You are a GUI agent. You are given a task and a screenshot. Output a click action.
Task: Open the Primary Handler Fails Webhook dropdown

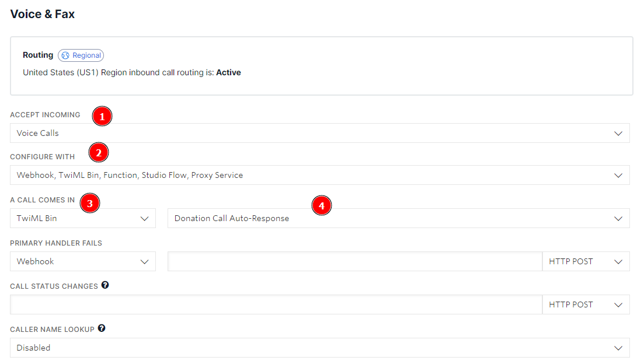[83, 261]
